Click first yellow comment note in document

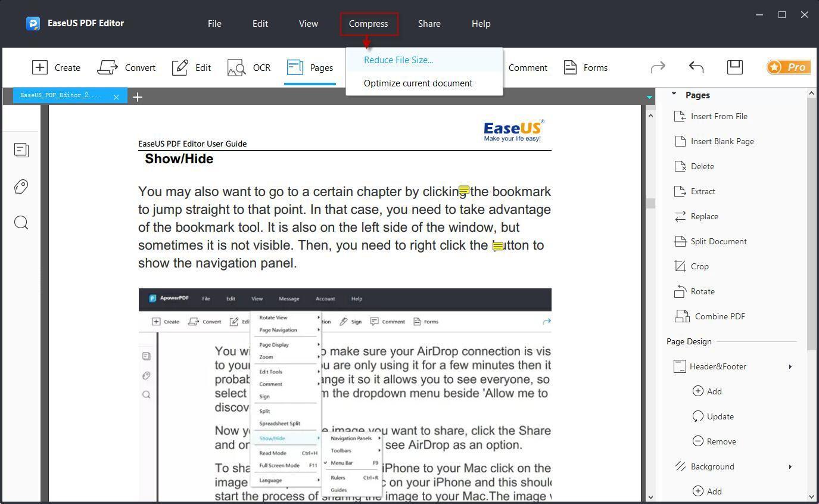463,191
